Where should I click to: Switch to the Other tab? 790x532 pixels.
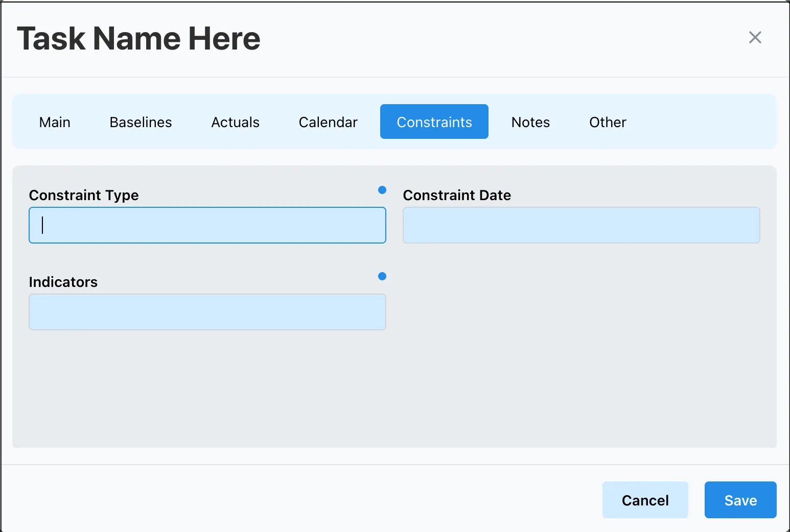click(608, 122)
